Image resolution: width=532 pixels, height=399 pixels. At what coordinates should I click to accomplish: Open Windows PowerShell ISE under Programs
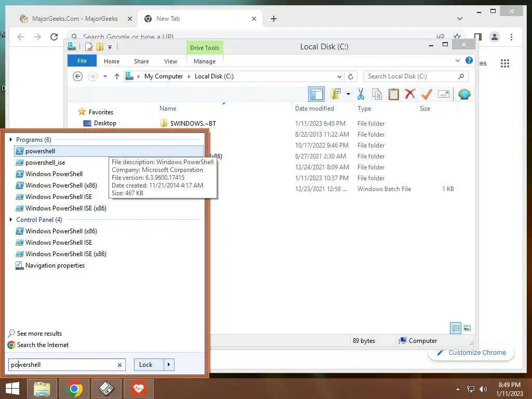[58, 197]
